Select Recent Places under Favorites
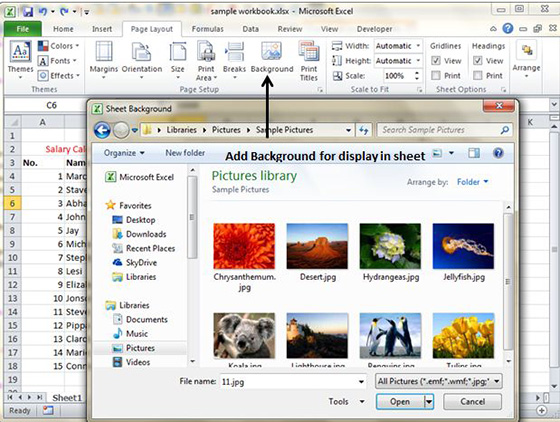This screenshot has width=560, height=422. (144, 248)
